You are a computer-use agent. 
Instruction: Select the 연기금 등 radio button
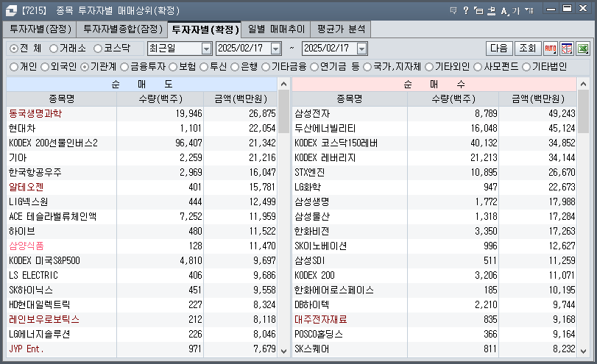tap(314, 67)
